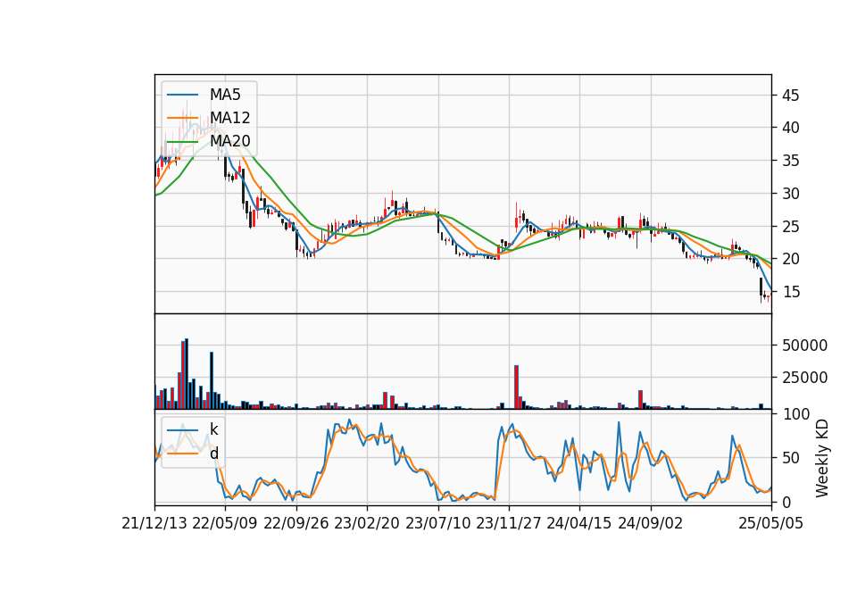Click the green MA20 legend line sample
This screenshot has height=616, width=857.
pos(182,142)
